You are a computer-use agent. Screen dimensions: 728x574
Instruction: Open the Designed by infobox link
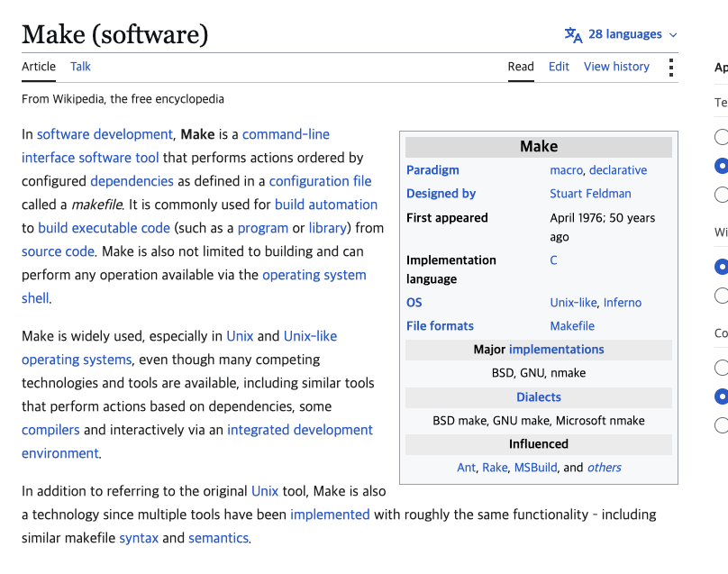tap(441, 194)
